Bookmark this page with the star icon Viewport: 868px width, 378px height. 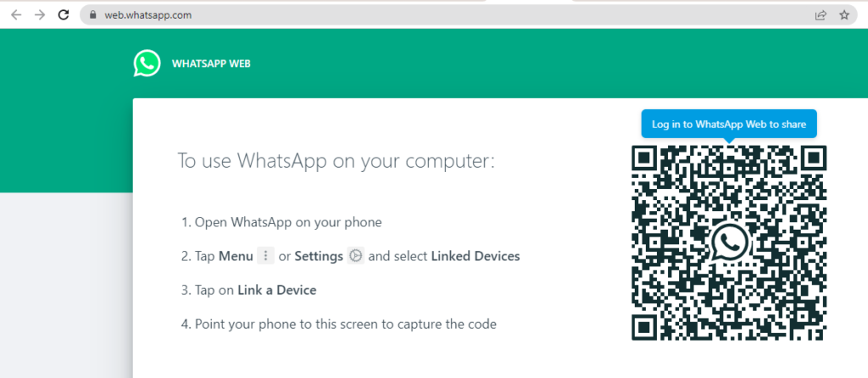click(x=844, y=15)
